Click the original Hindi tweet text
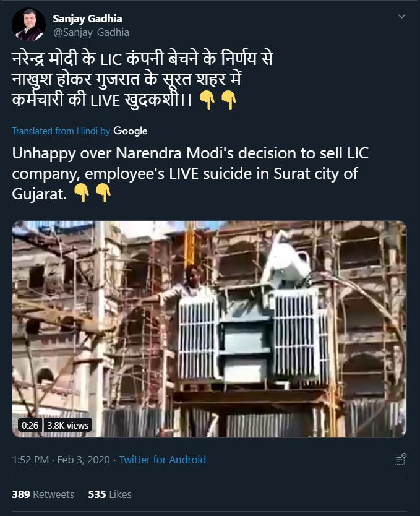This screenshot has width=420, height=516. (142, 80)
